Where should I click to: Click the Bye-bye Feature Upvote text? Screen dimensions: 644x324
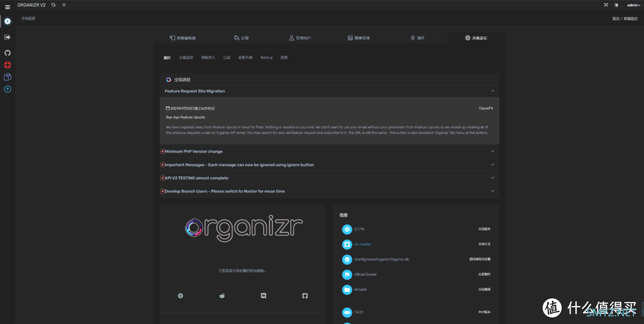pos(185,117)
